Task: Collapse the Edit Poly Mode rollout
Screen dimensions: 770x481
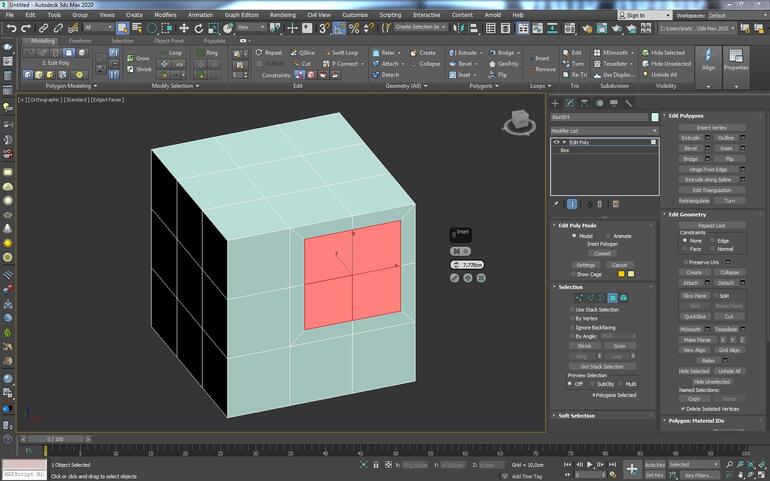Action: [x=578, y=226]
